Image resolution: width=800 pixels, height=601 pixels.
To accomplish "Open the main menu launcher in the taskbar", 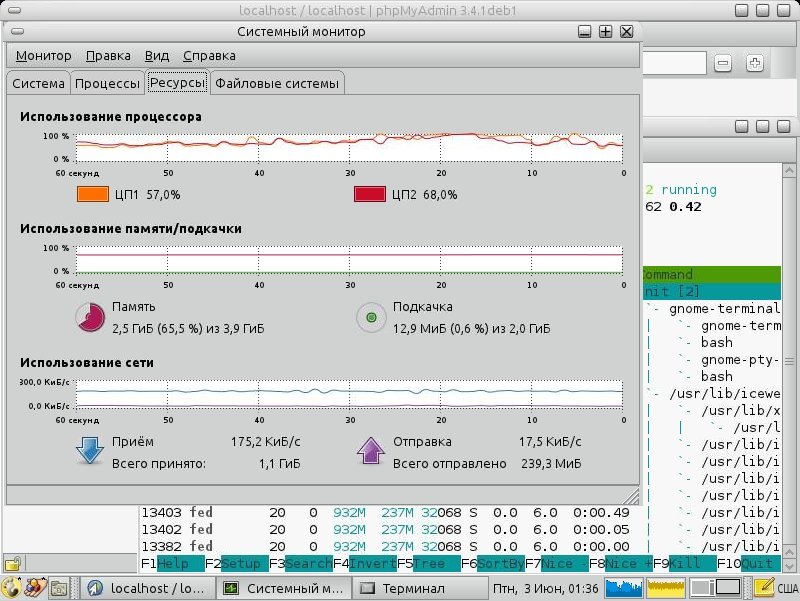I will coord(13,588).
